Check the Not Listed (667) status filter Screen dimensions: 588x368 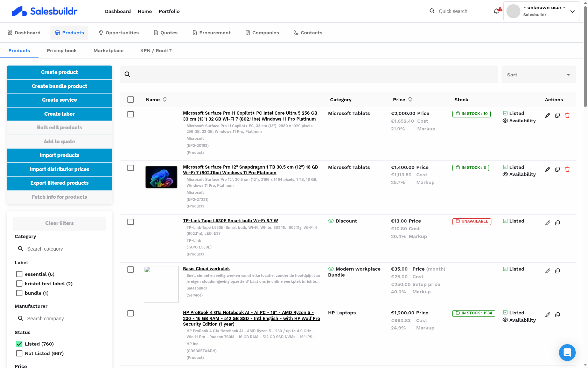[19, 353]
